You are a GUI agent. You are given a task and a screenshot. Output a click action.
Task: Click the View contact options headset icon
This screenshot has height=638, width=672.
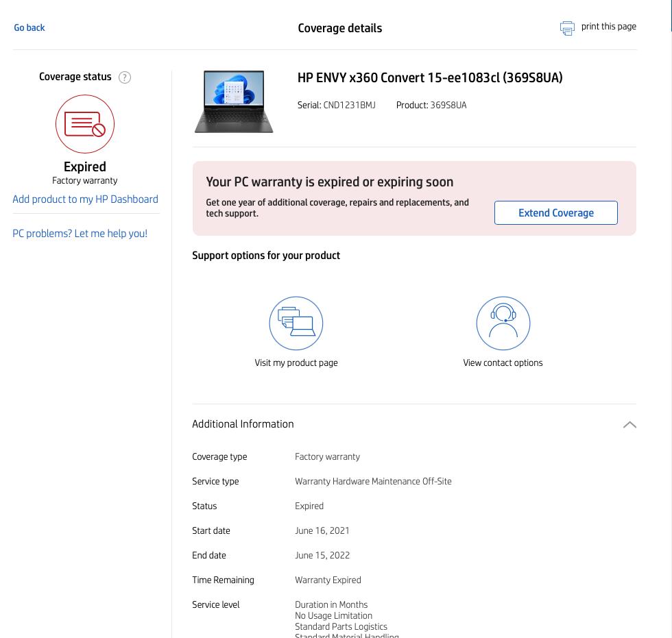(503, 323)
